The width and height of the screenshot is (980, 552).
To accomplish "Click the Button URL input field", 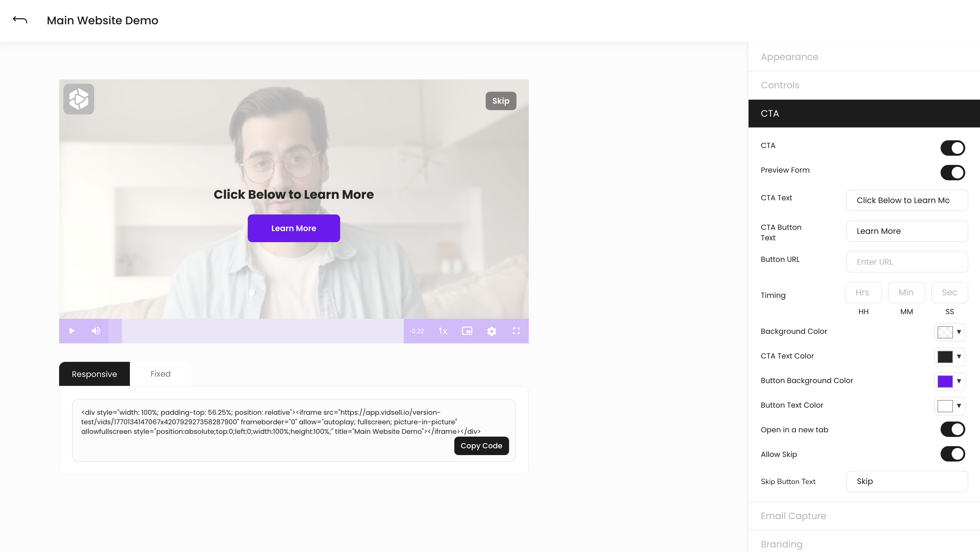I will click(907, 262).
